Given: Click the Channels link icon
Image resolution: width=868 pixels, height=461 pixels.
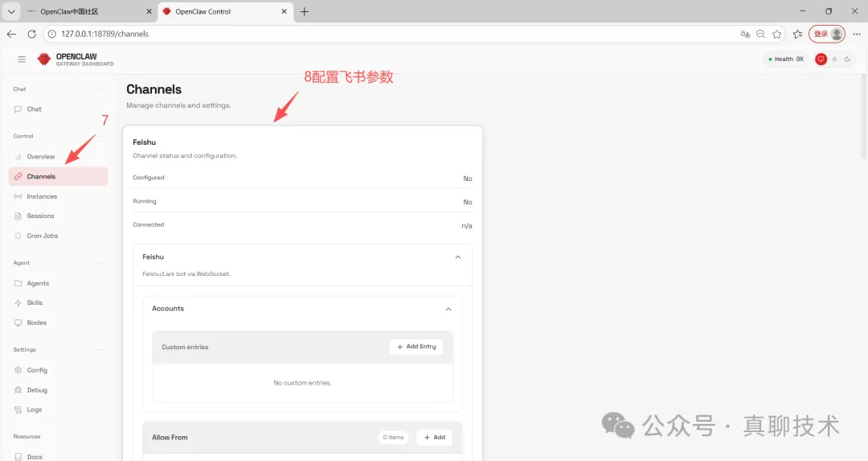Looking at the screenshot, I should click(18, 176).
